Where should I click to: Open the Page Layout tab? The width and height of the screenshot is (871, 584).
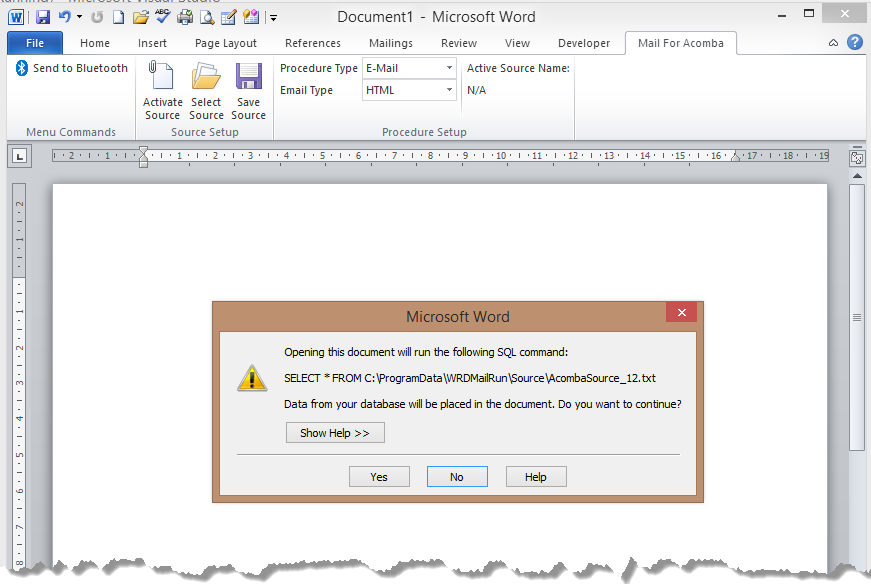(x=226, y=43)
